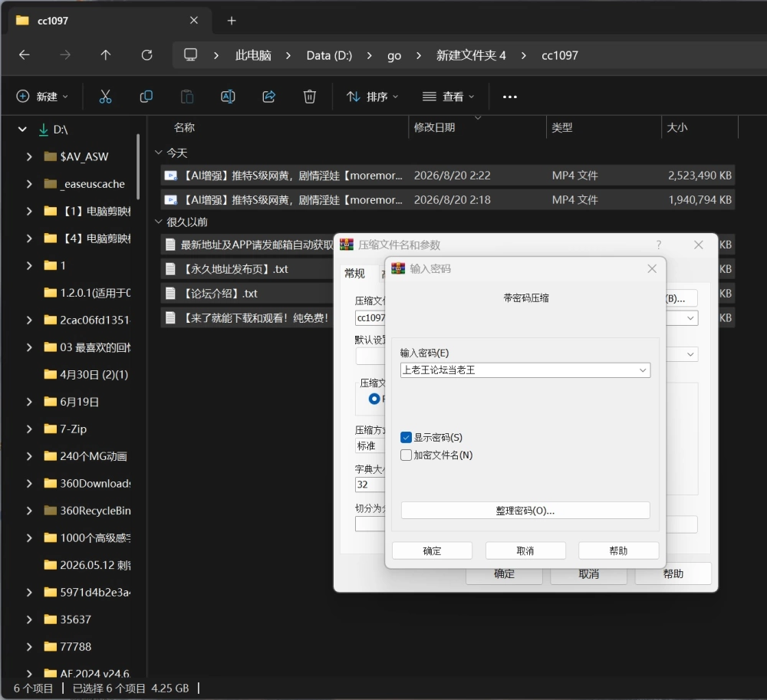Click 确定 in the 压缩文件名和参数 dialog
The height and width of the screenshot is (700, 767).
tap(504, 574)
